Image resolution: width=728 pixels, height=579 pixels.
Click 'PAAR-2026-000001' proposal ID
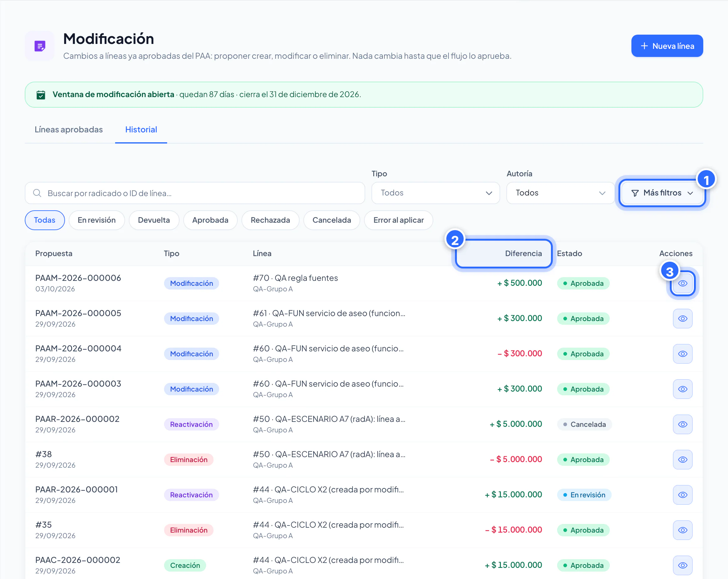[x=77, y=490]
